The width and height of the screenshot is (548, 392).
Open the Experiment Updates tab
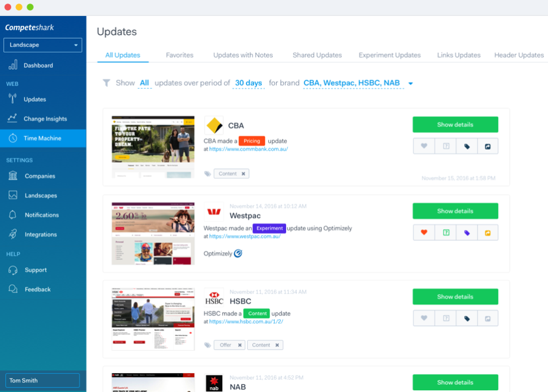389,54
